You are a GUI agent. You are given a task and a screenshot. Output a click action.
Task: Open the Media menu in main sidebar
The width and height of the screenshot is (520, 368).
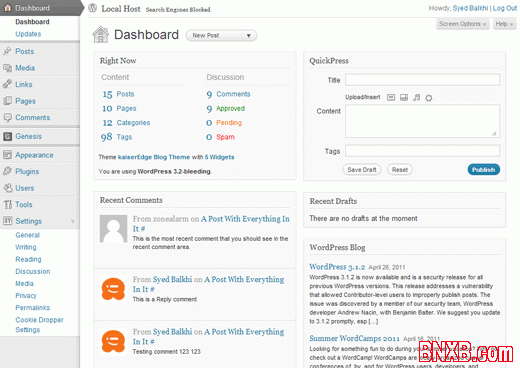pyautogui.click(x=25, y=68)
